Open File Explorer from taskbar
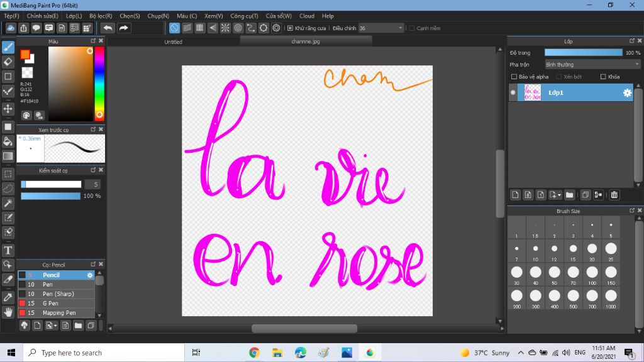The width and height of the screenshot is (644, 362). pyautogui.click(x=277, y=353)
